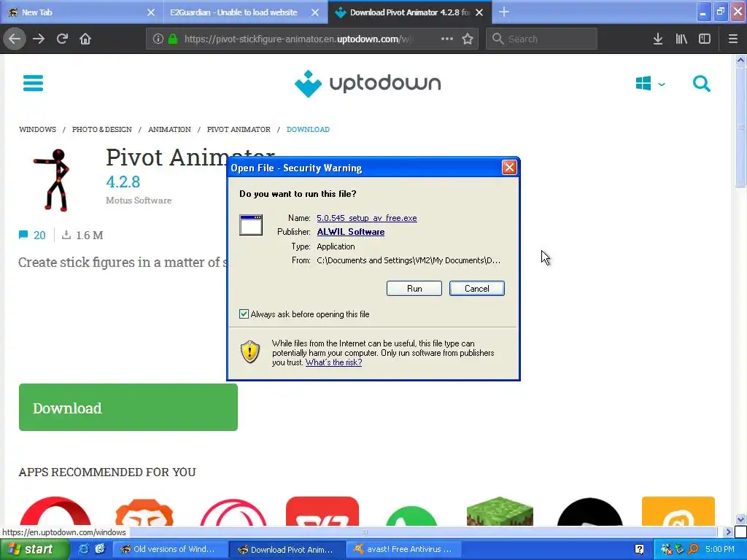Close the E2Guardian tab
This screenshot has width=747, height=560.
pos(315,12)
